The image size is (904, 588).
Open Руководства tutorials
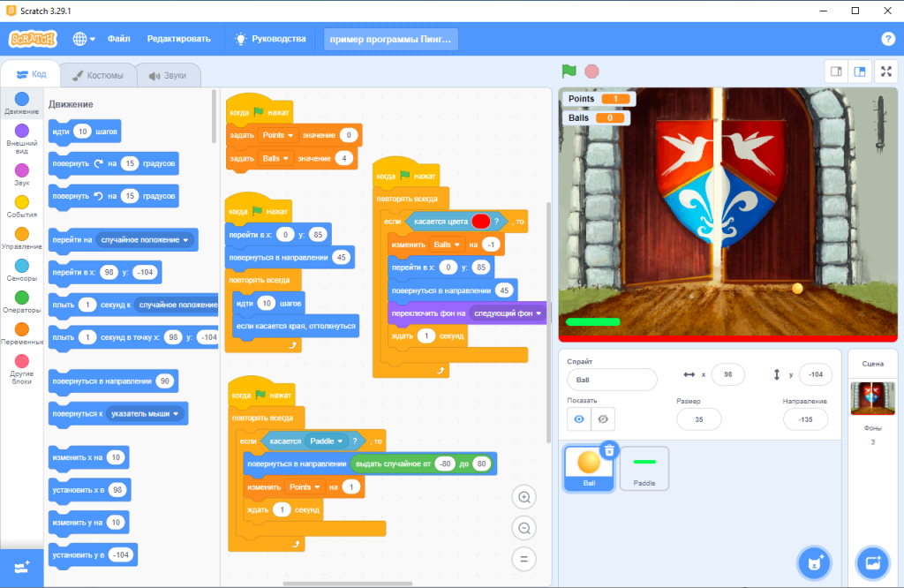[x=270, y=39]
